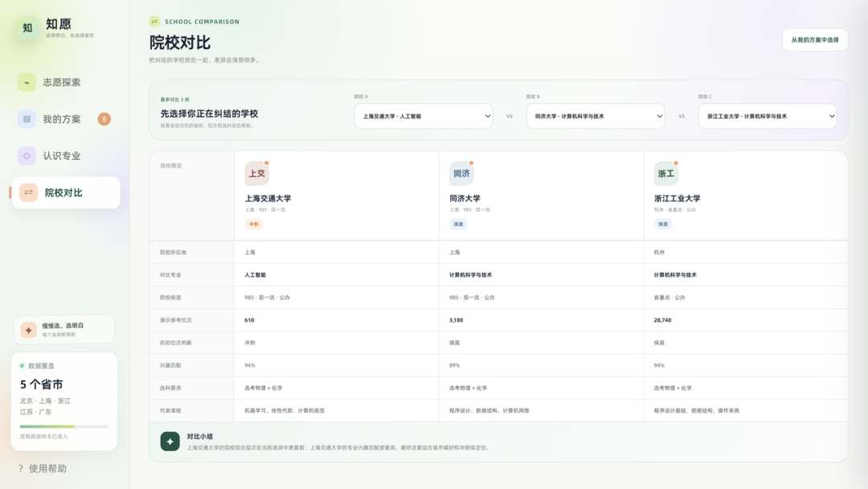Open 使用帮助 at the sidebar bottom
Viewport: 868px width, 489px height.
pyautogui.click(x=43, y=469)
